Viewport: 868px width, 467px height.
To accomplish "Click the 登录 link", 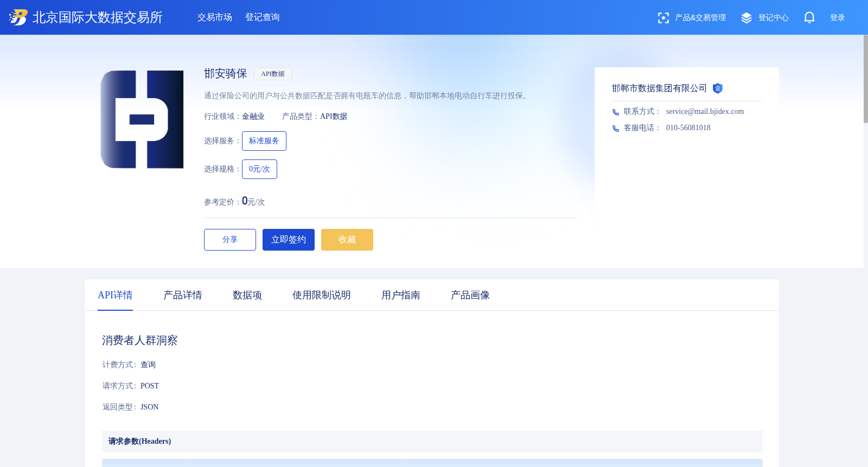I will tap(838, 18).
